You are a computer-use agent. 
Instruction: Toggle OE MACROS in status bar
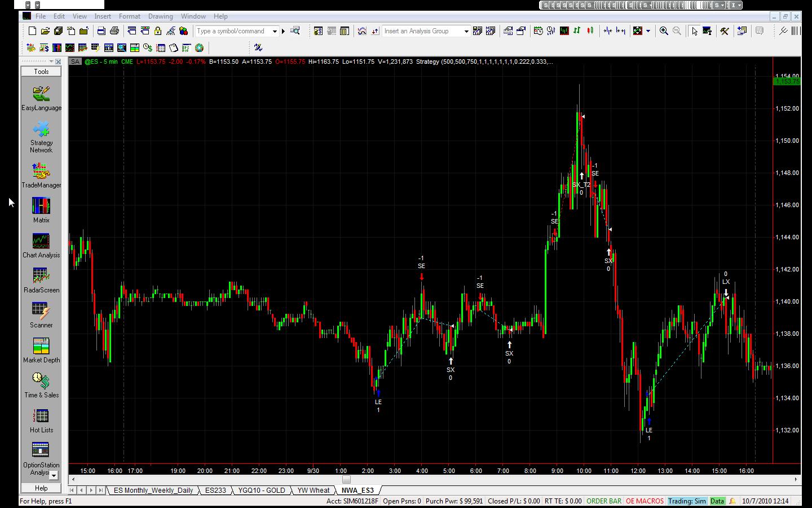pyautogui.click(x=645, y=501)
